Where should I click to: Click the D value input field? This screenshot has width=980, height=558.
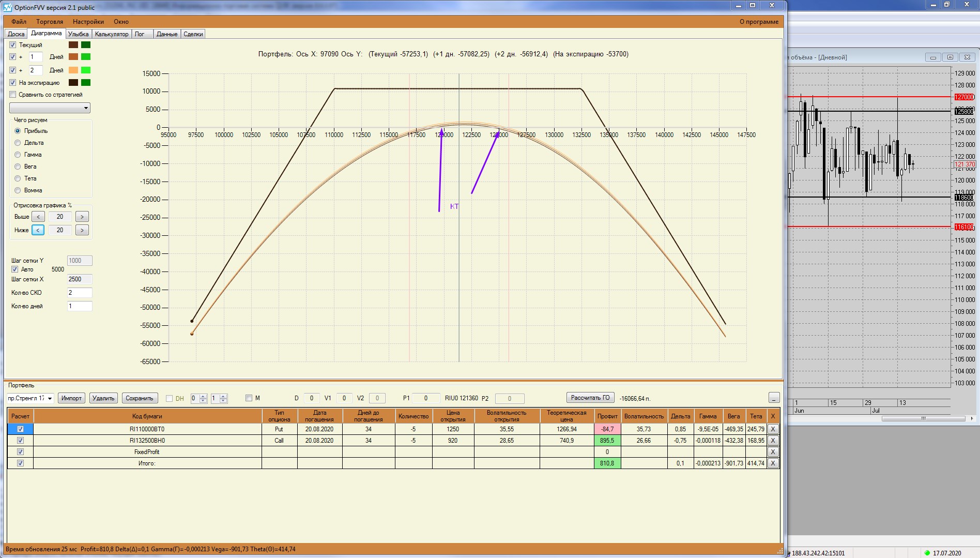point(311,398)
